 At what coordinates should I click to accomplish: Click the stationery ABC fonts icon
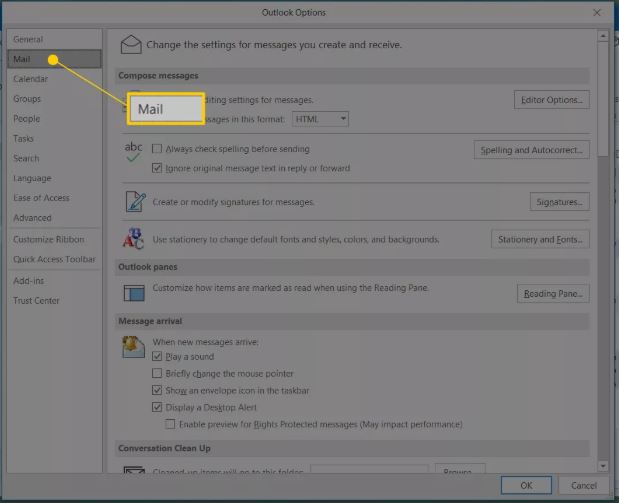click(133, 239)
